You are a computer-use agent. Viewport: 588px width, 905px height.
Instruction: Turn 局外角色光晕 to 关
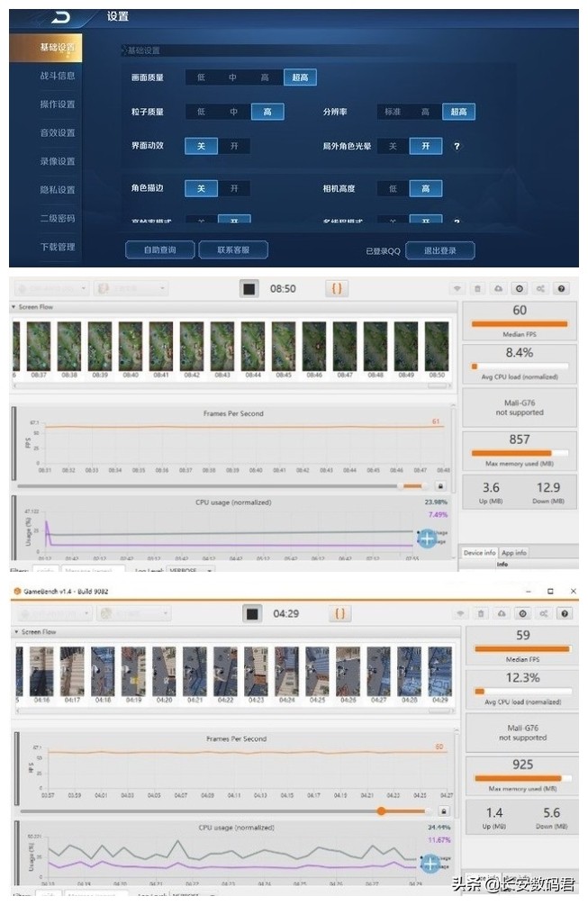coord(393,146)
